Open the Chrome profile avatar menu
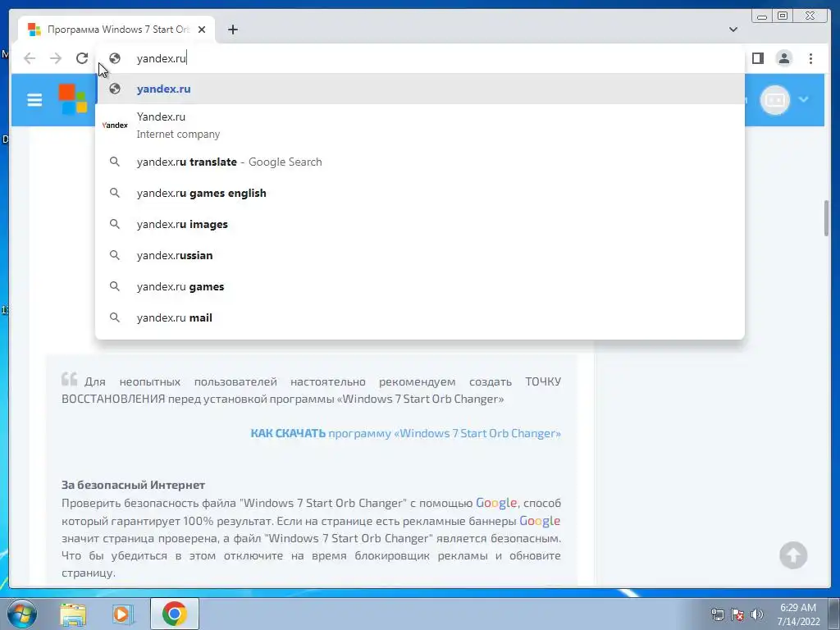Viewport: 840px width, 630px height. [783, 58]
